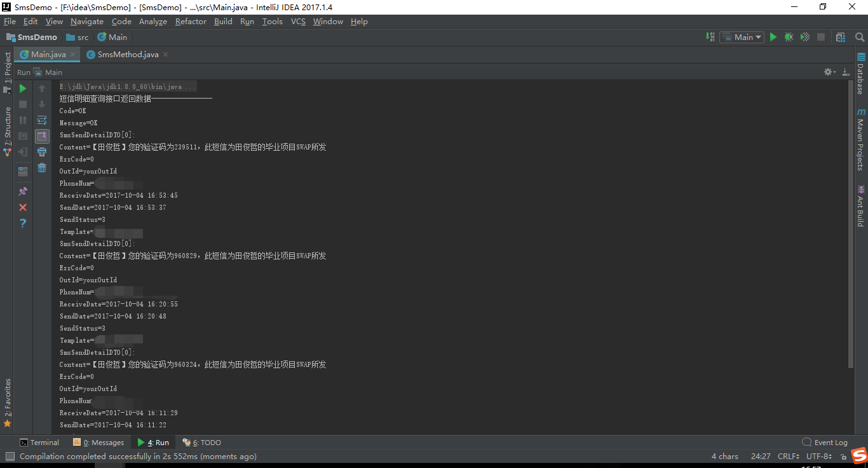Switch to the SmsMethod.java tab

126,55
